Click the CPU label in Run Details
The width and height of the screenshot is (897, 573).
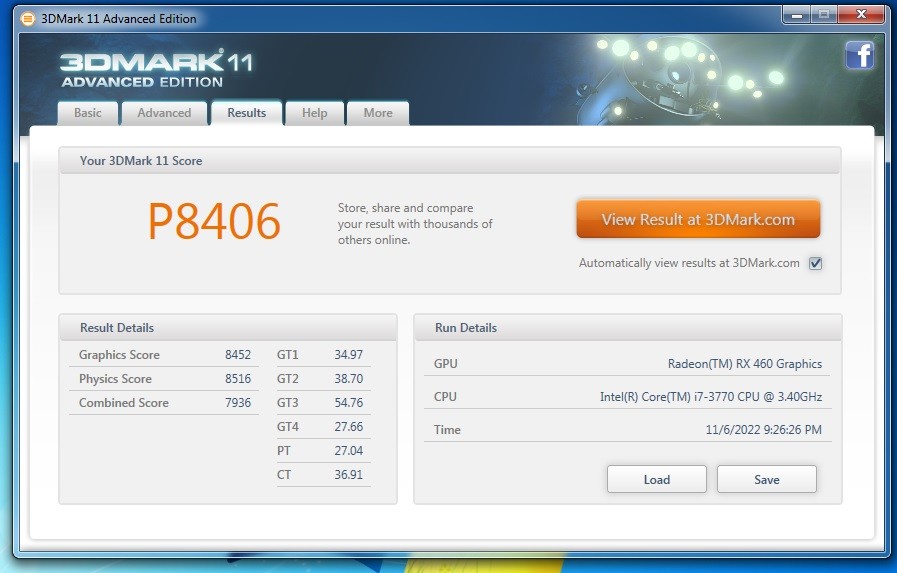[445, 397]
